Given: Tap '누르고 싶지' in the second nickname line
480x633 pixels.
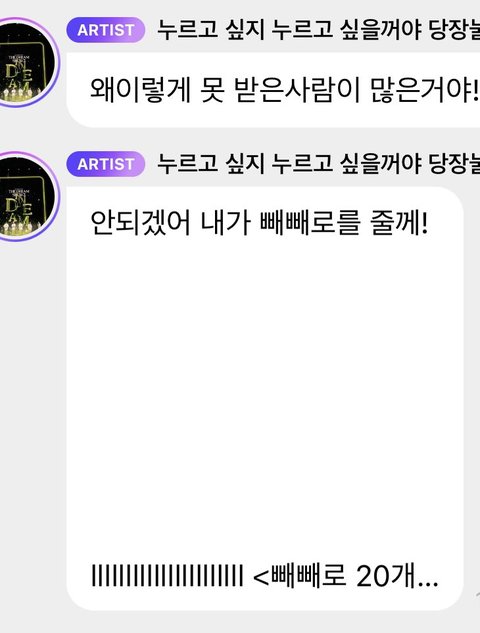Looking at the screenshot, I should point(210,164).
